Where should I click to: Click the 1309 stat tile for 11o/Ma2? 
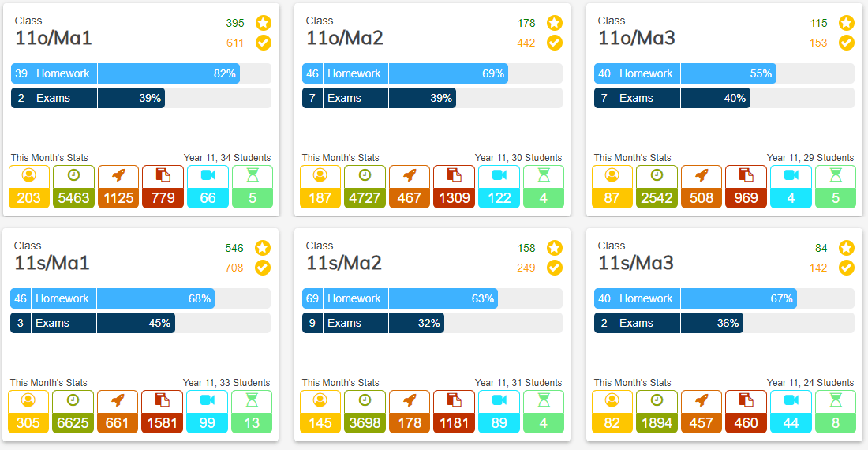tap(455, 197)
